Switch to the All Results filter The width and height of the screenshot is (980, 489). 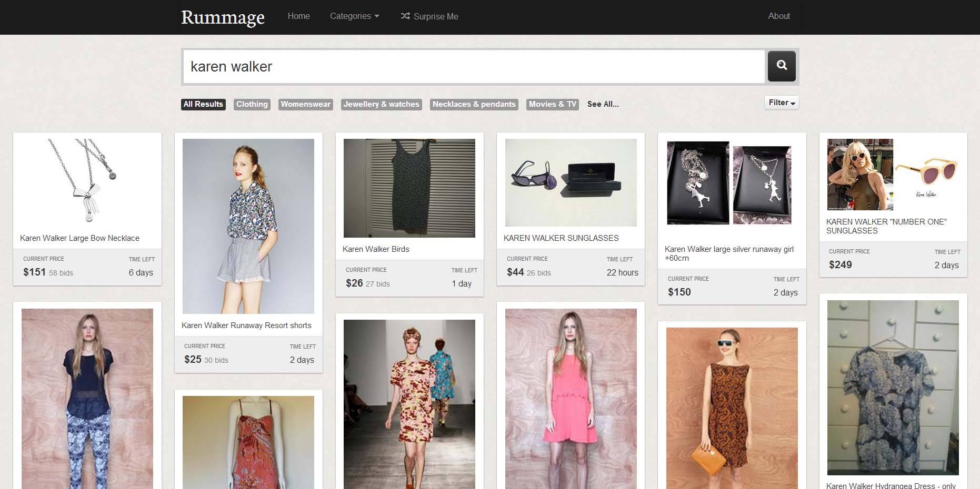tap(203, 104)
